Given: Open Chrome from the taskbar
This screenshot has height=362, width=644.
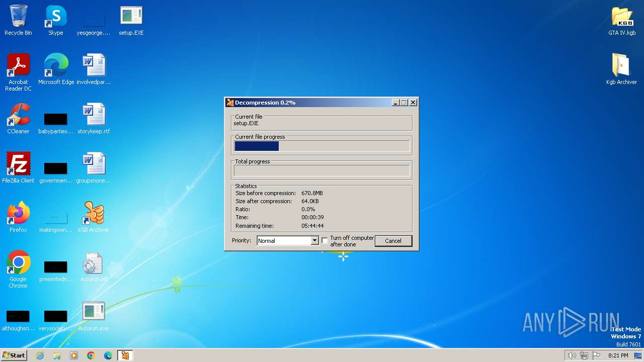Looking at the screenshot, I should coord(91,355).
